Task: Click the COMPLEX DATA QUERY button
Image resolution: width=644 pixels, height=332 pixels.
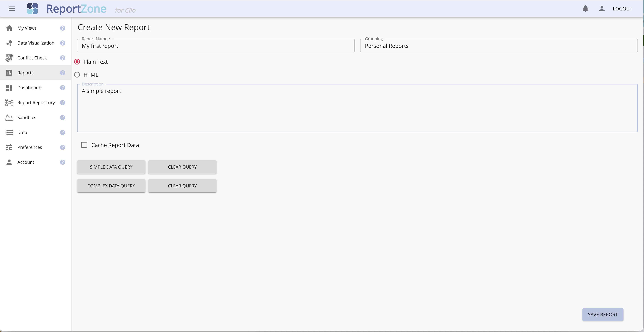Action: tap(111, 186)
